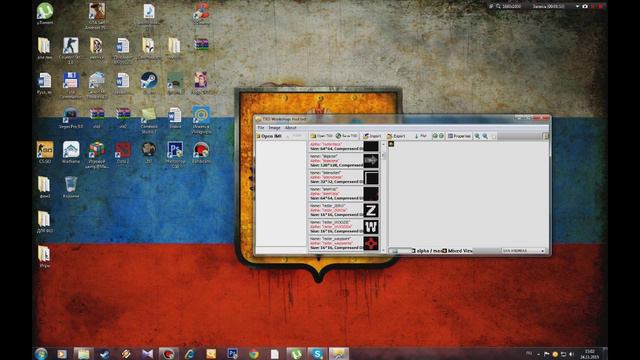The height and width of the screenshot is (360, 640).
Task: Open Internet Explorer from the taskbar
Action: click(190, 353)
